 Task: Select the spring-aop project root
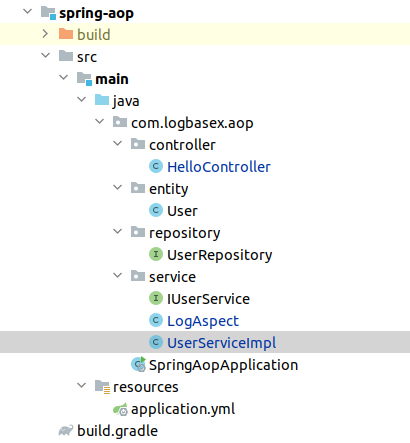click(x=96, y=13)
